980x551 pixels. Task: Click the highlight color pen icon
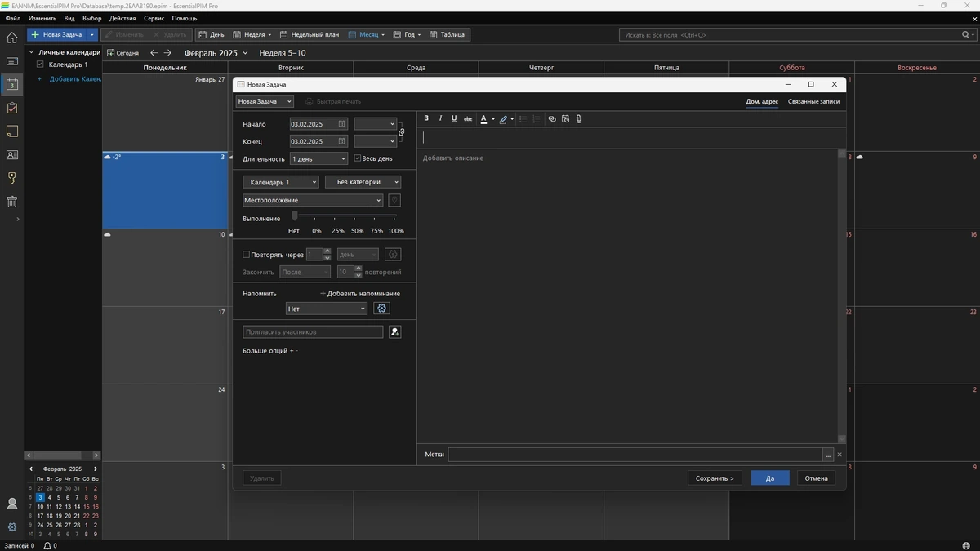click(x=504, y=118)
